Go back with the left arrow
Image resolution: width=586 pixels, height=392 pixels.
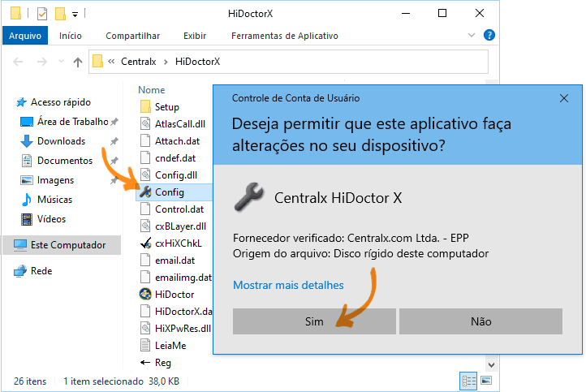tap(18, 62)
